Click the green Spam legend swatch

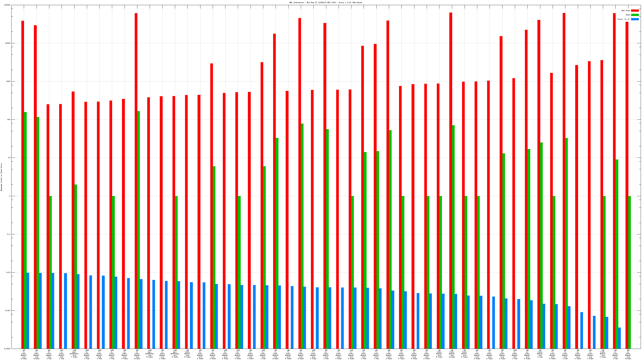click(x=635, y=15)
